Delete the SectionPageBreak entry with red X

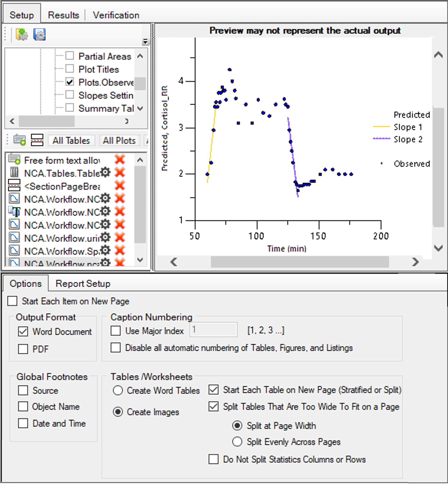pyautogui.click(x=120, y=186)
